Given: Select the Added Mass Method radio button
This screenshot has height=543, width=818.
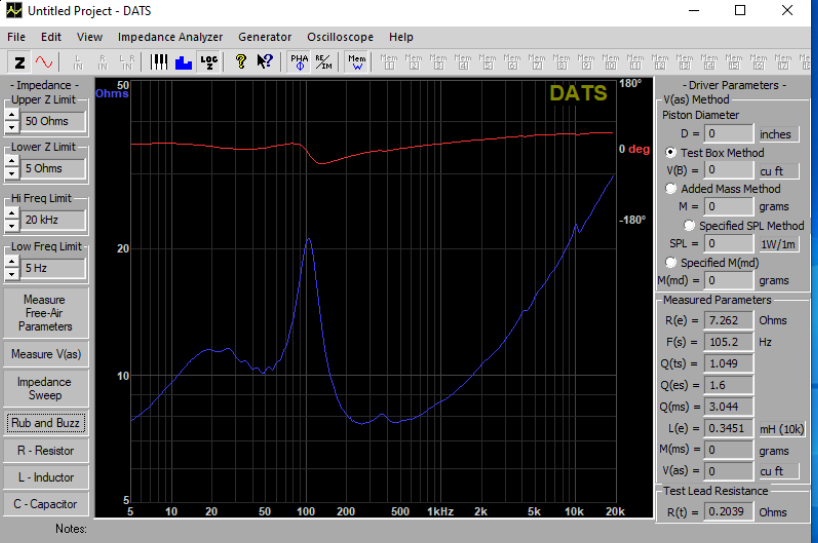Looking at the screenshot, I should coord(671,189).
